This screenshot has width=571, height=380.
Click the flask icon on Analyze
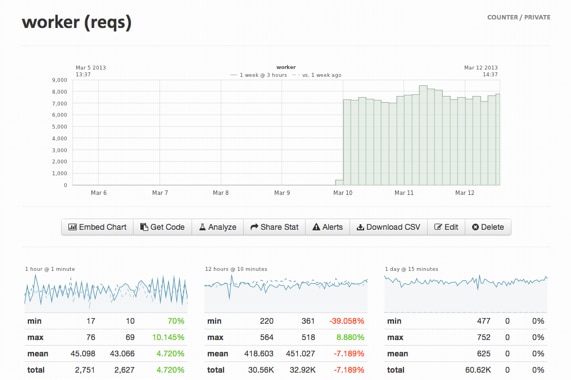(202, 227)
